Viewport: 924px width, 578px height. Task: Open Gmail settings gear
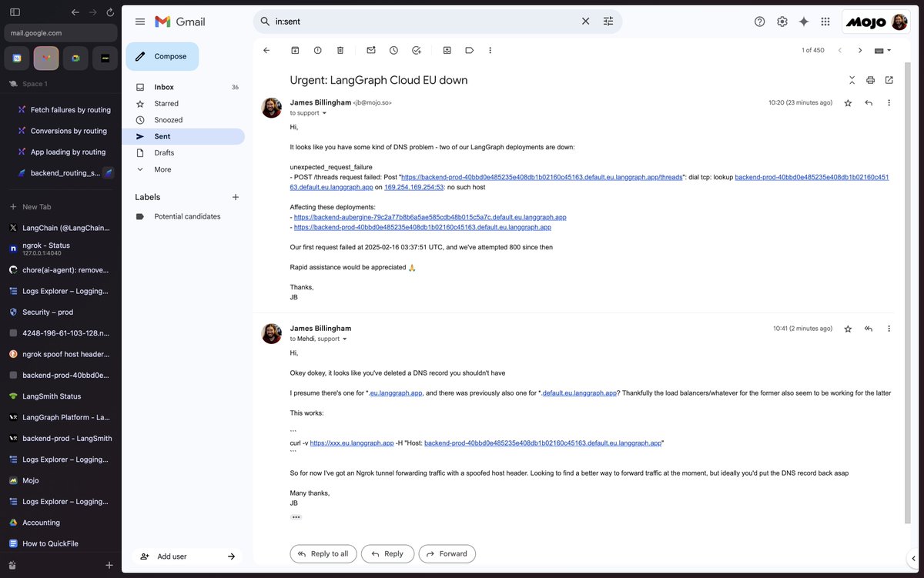(782, 22)
